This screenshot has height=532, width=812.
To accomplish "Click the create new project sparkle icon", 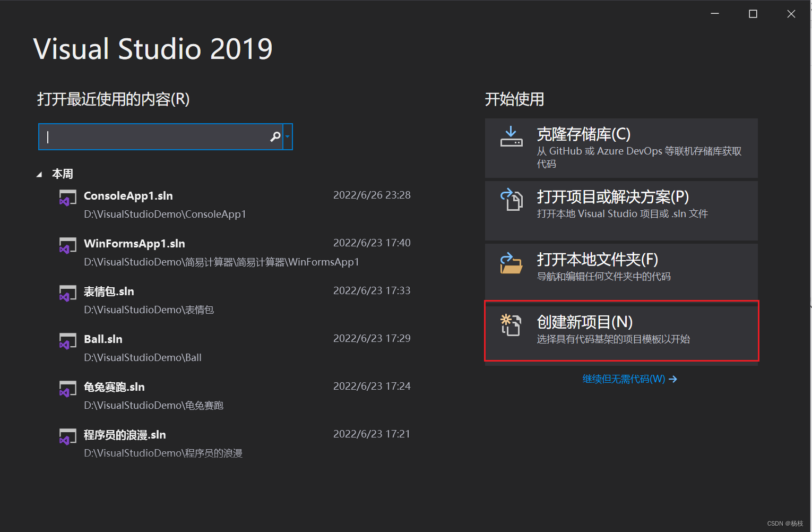I will (x=511, y=325).
